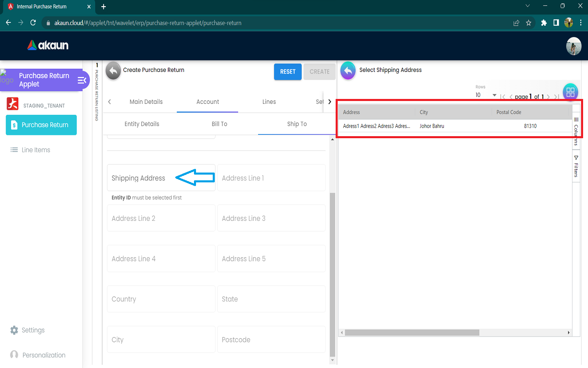Reload the browser page
This screenshot has width=588, height=368.
pos(33,23)
